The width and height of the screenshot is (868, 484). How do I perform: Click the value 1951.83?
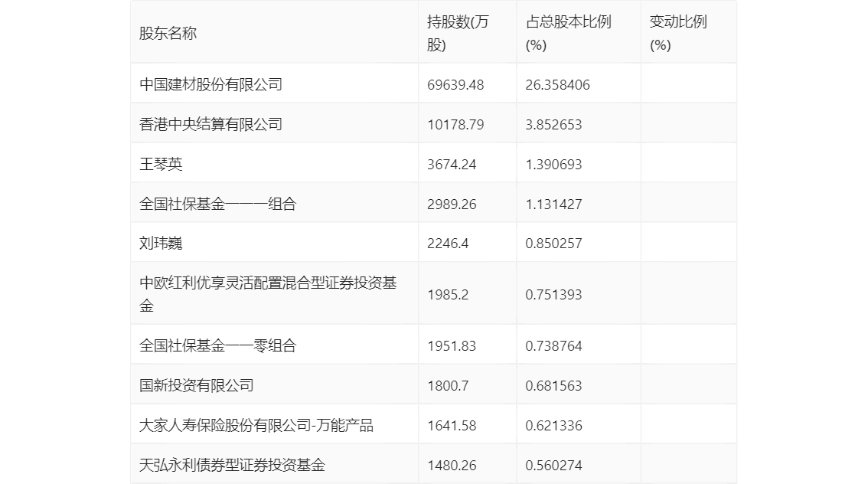(452, 346)
